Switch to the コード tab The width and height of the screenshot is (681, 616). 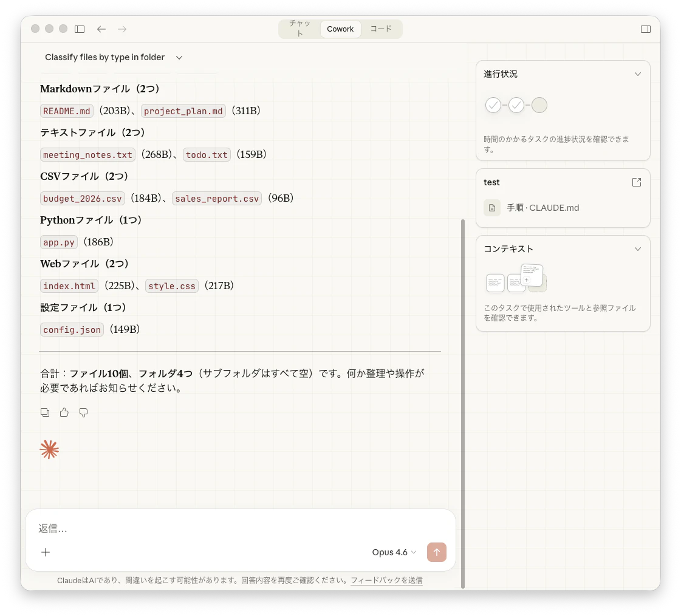381,29
